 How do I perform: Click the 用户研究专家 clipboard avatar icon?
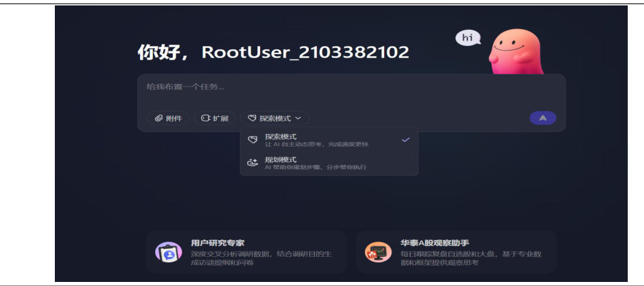click(168, 252)
